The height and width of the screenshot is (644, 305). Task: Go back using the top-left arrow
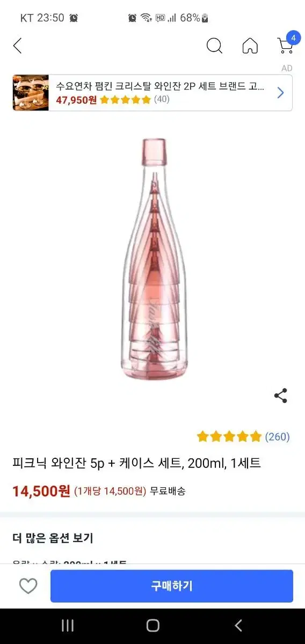coord(17,46)
